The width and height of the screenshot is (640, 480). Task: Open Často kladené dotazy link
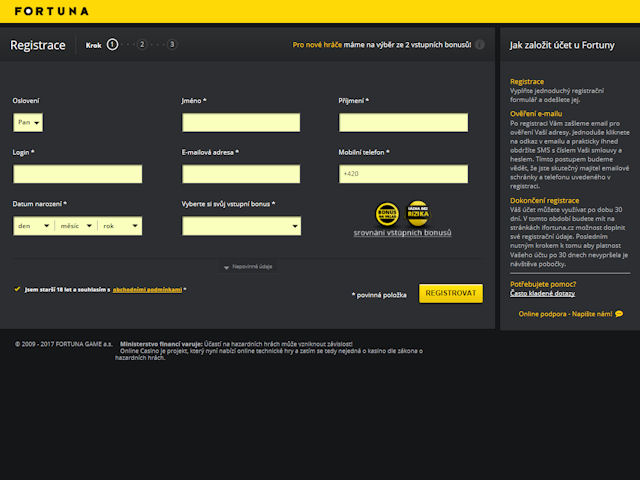[x=542, y=293]
